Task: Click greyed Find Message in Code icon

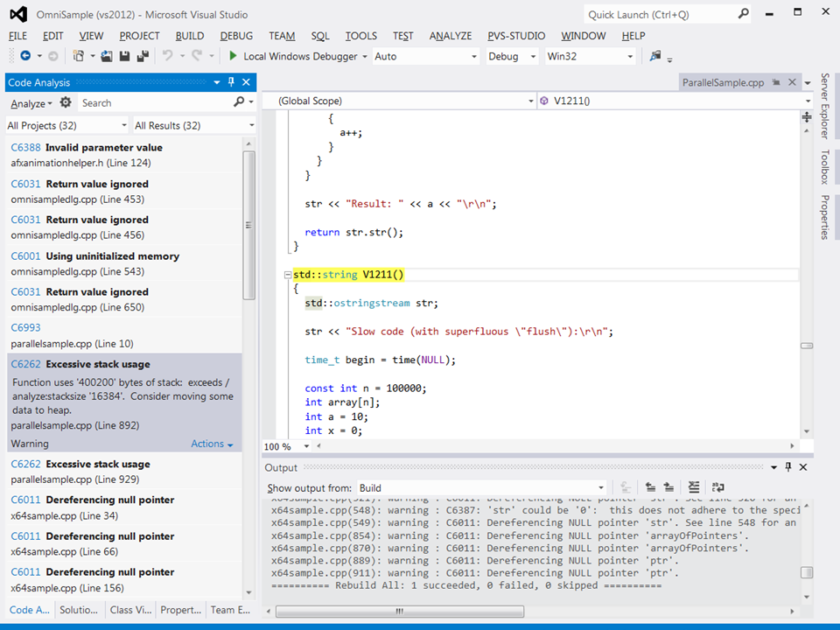Action: [625, 487]
